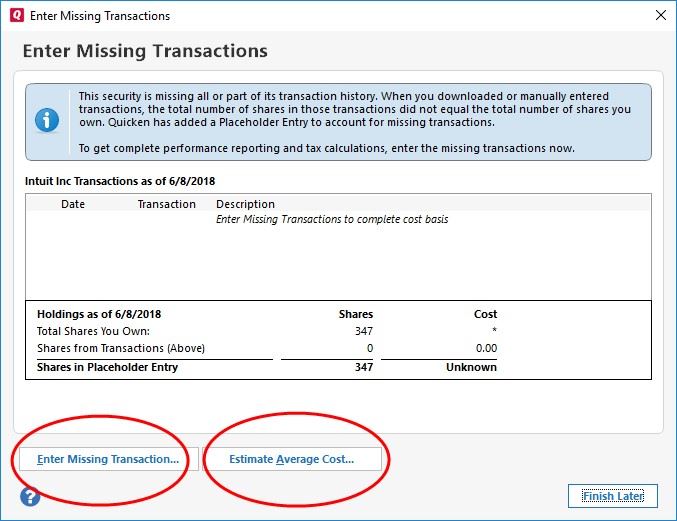Open help with the question mark icon
Image resolution: width=677 pixels, height=521 pixels.
pyautogui.click(x=30, y=497)
